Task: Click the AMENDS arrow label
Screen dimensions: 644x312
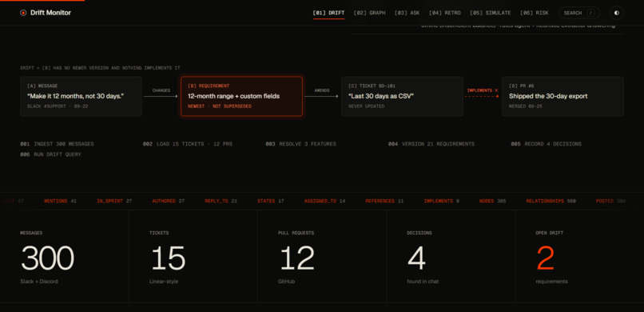Action: (322, 90)
